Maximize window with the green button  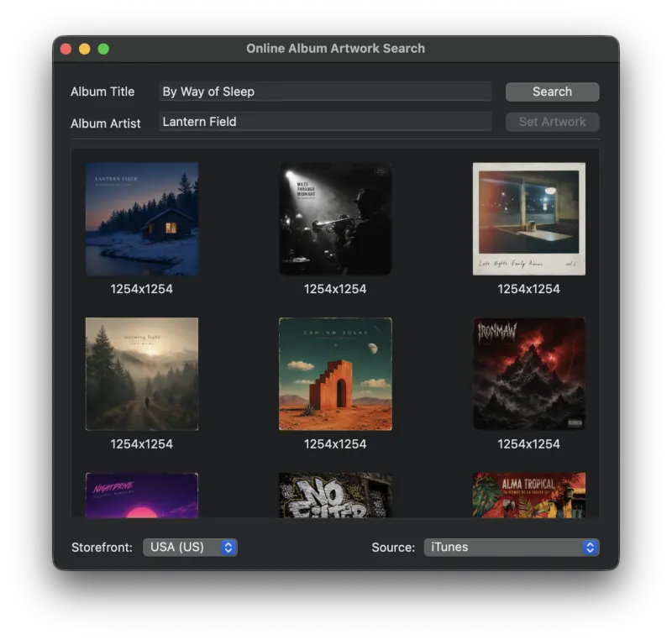[103, 49]
